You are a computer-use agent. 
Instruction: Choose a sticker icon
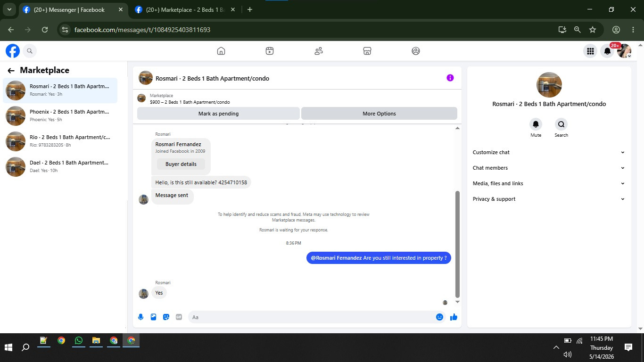(166, 317)
